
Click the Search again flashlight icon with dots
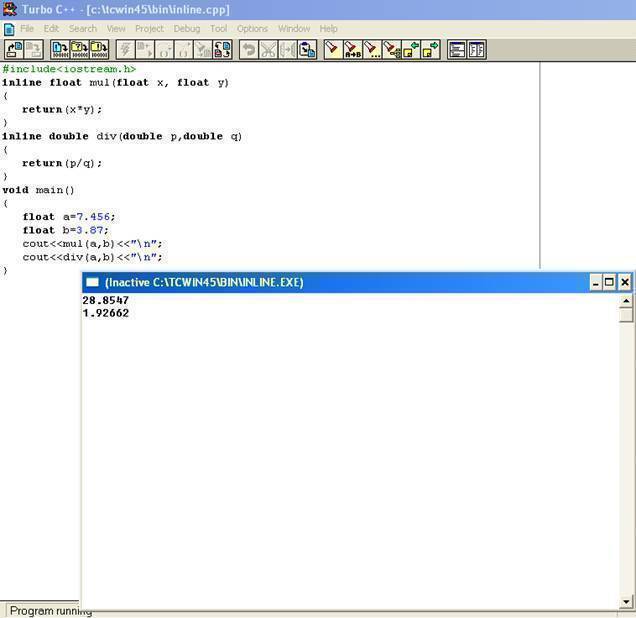[372, 50]
